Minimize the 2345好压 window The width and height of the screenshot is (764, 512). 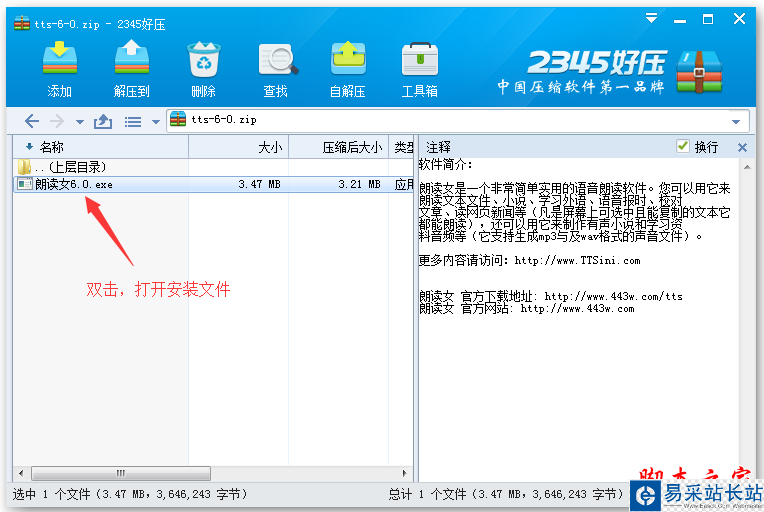pos(680,20)
